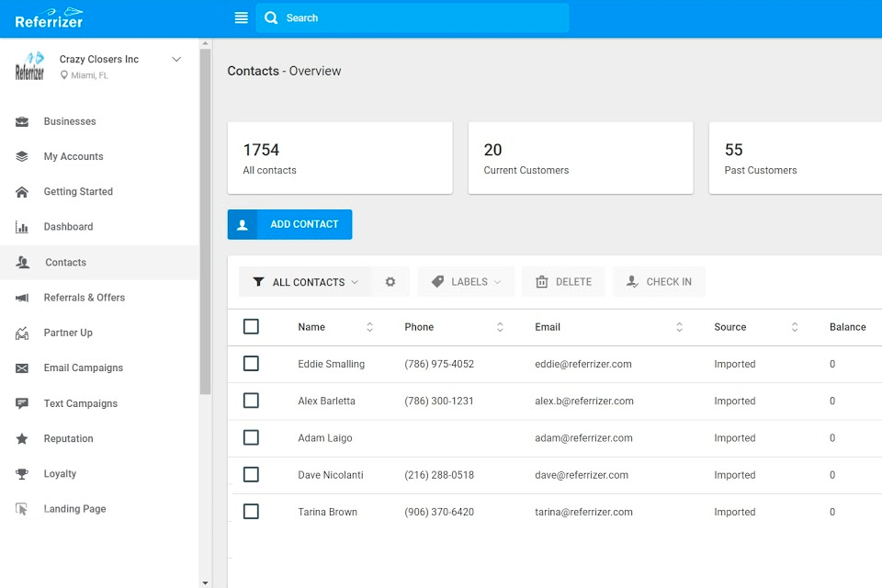Image resolution: width=882 pixels, height=588 pixels.
Task: Open the Labels dropdown
Action: click(x=467, y=282)
